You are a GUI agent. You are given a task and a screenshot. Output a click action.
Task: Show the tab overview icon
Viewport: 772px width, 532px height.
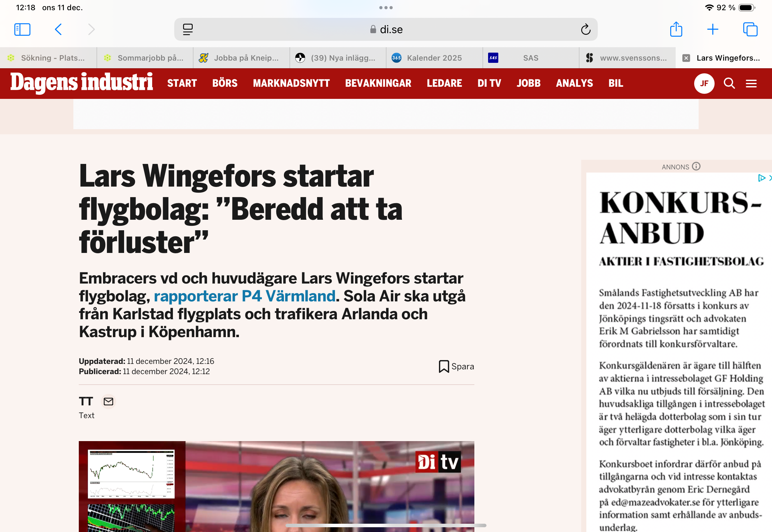tap(750, 29)
